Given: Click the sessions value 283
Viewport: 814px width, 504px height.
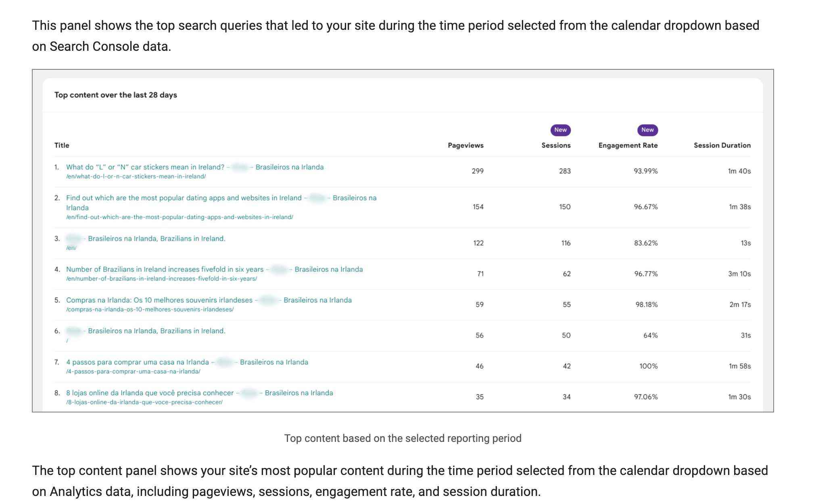Looking at the screenshot, I should point(565,171).
